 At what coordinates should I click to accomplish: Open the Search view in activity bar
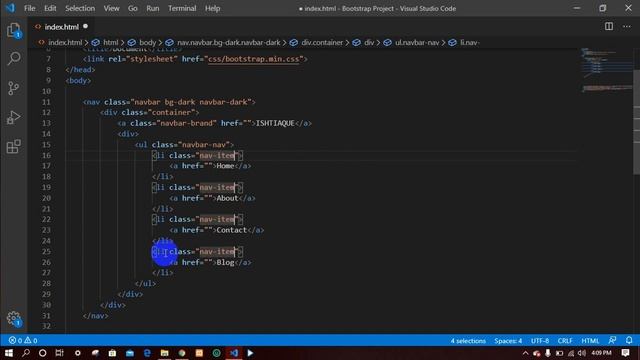click(13, 58)
